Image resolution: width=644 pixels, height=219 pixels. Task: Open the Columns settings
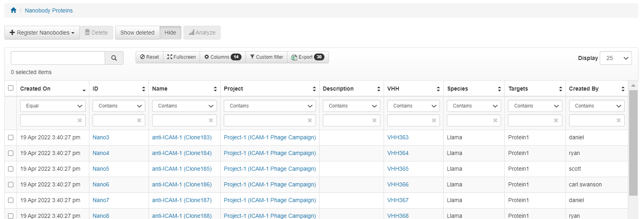click(x=223, y=57)
